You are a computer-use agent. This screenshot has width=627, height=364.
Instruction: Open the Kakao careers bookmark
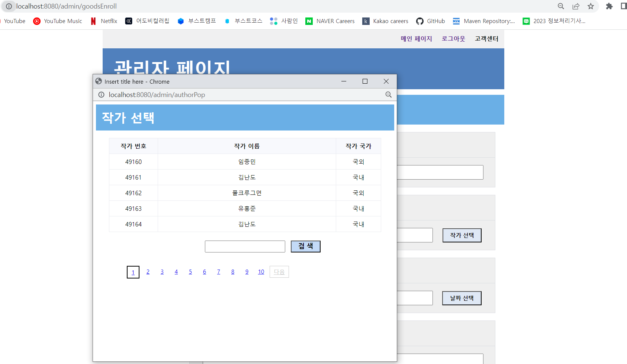pyautogui.click(x=386, y=21)
